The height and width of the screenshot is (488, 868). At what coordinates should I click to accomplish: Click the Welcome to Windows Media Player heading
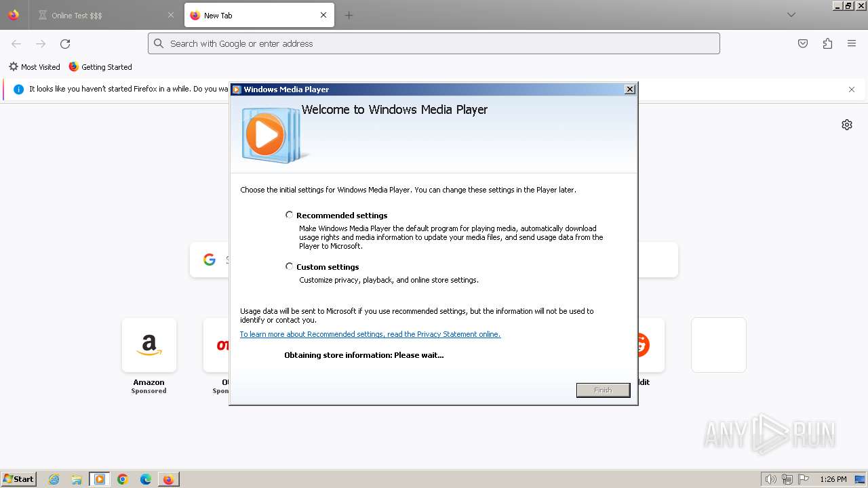pos(395,110)
